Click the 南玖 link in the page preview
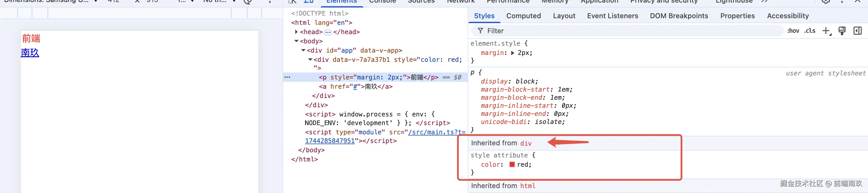 [x=30, y=53]
